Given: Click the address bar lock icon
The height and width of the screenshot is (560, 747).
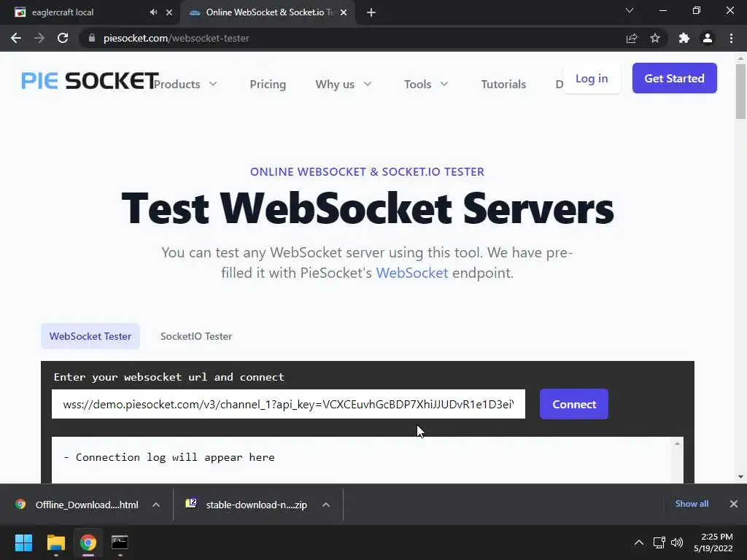Looking at the screenshot, I should tap(92, 38).
